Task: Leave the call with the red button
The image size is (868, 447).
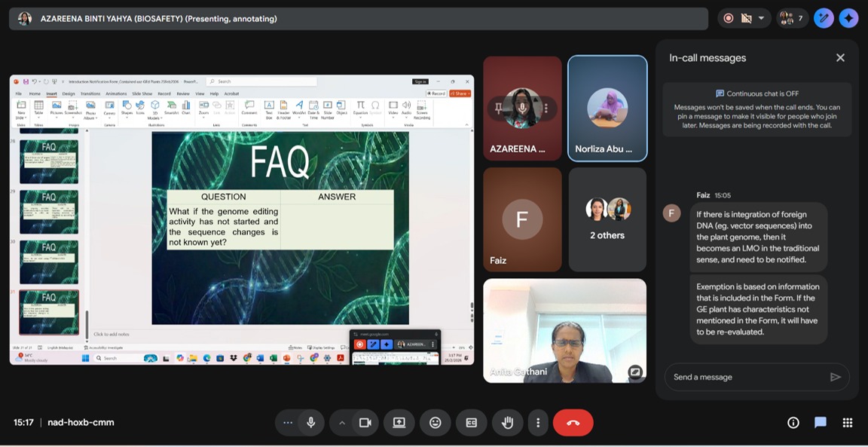Action: 573,423
